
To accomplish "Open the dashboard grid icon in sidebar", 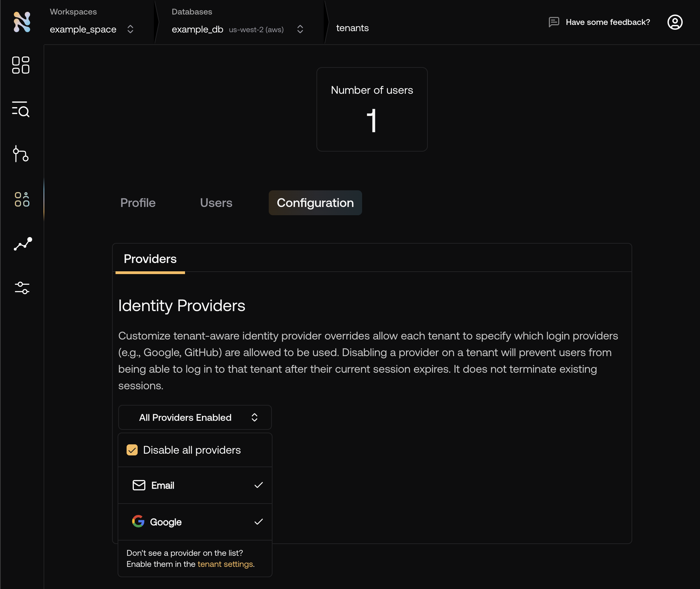I will coord(21,65).
